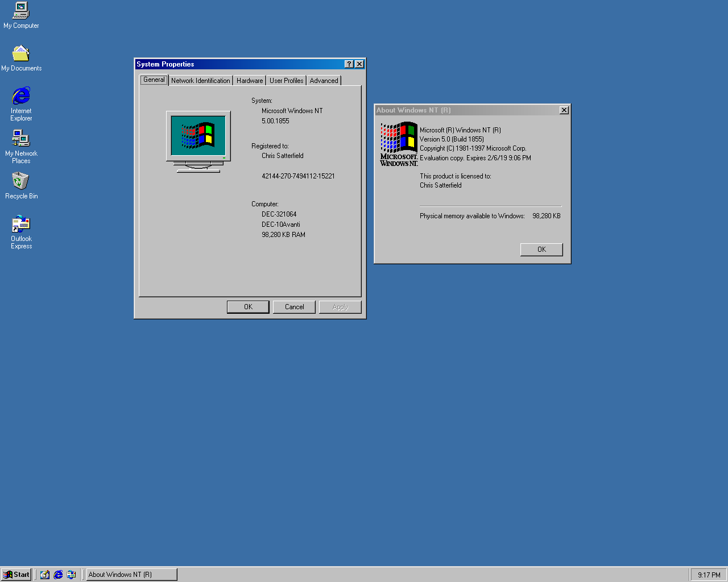Launch Outlook Express desktop shortcut
This screenshot has height=582, width=728.
[21, 224]
